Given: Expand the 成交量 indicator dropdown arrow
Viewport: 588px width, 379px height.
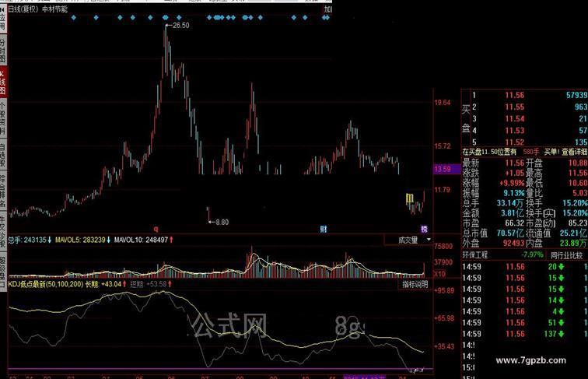Looking at the screenshot, I should [429, 240].
